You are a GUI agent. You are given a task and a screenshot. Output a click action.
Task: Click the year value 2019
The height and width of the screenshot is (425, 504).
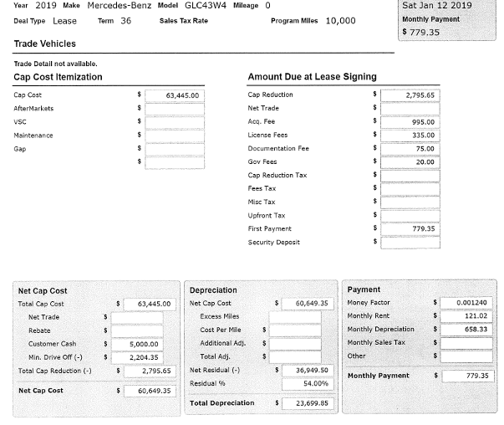point(46,6)
